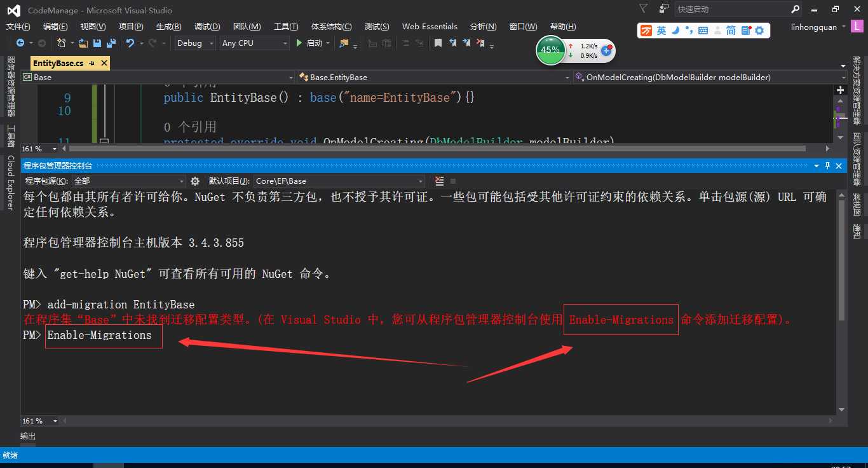
Task: Go to the next bookmark
Action: [466, 43]
